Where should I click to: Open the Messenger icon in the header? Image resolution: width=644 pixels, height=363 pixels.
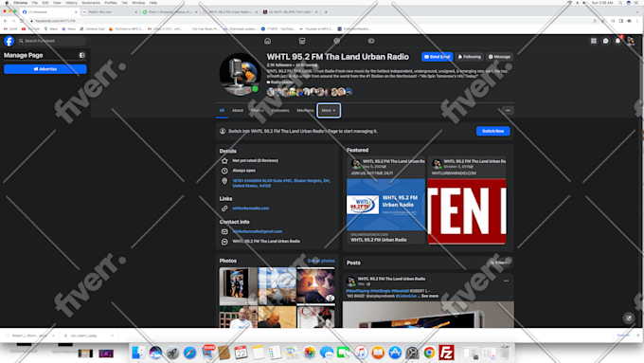tap(605, 41)
